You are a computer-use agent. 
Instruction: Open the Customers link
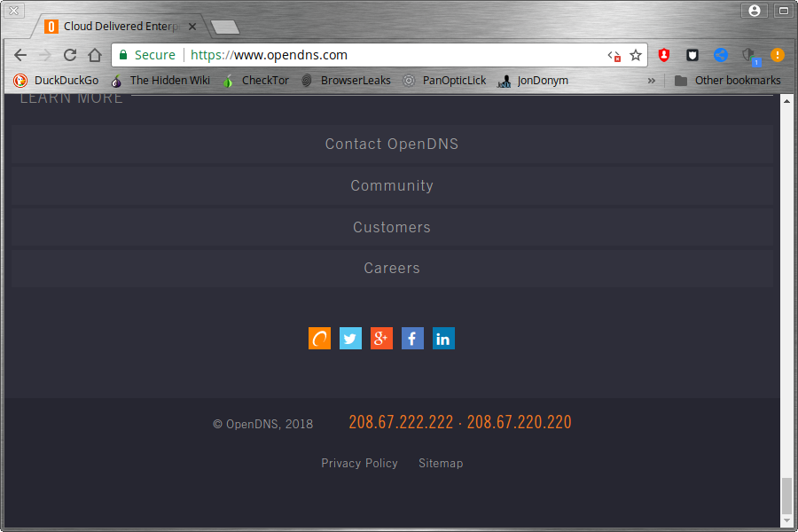tap(392, 227)
